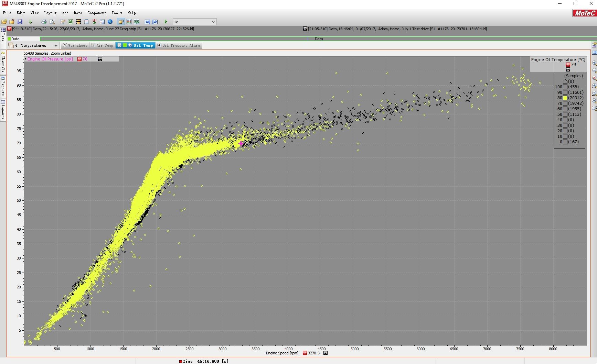This screenshot has height=364, width=597.
Task: Toggle the 60 temperature band checkbox
Action: coord(565,109)
